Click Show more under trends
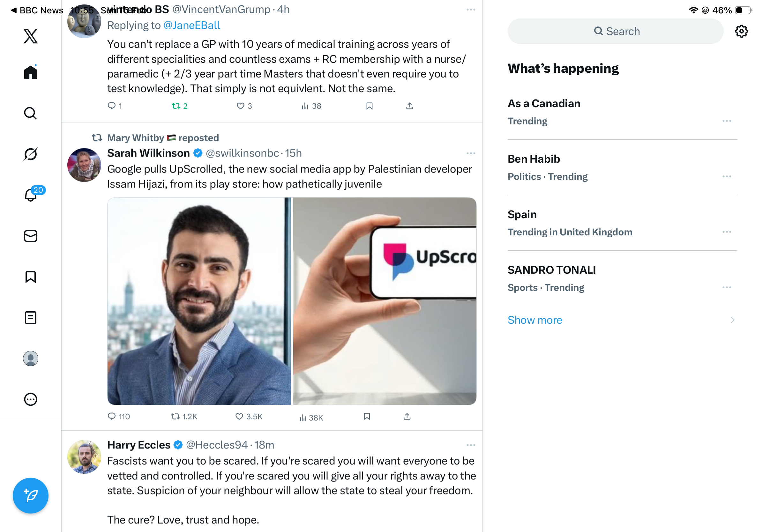Screen dimensions: 762x532 tap(535, 320)
